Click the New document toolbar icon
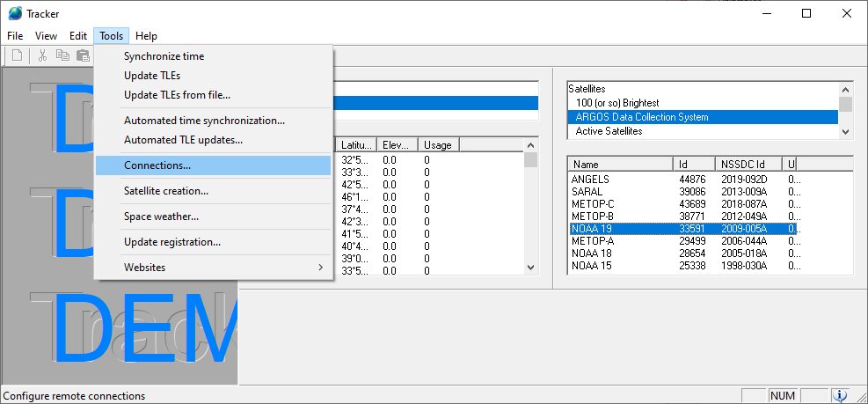Viewport: 868px width, 404px height. (x=18, y=55)
